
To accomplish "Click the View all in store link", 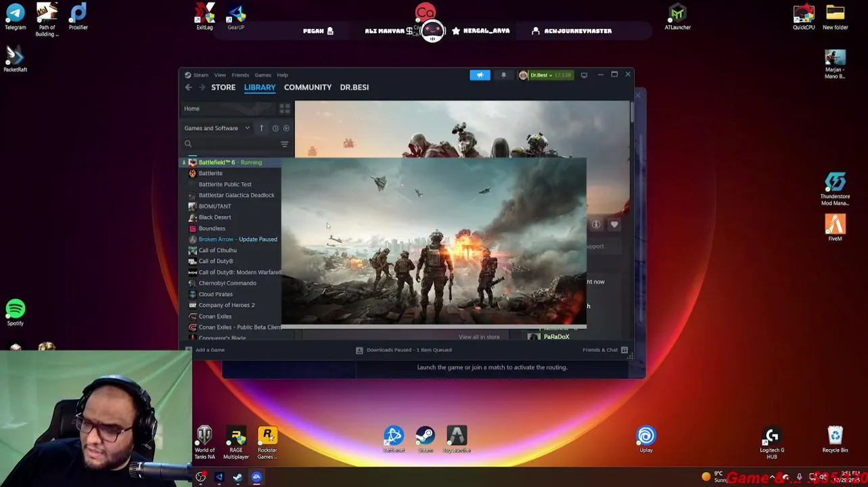I will pos(479,337).
